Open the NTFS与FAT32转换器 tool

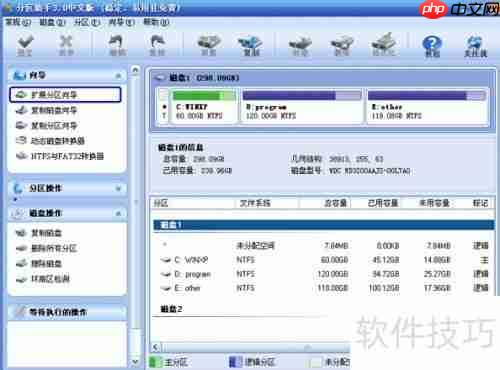click(60, 156)
